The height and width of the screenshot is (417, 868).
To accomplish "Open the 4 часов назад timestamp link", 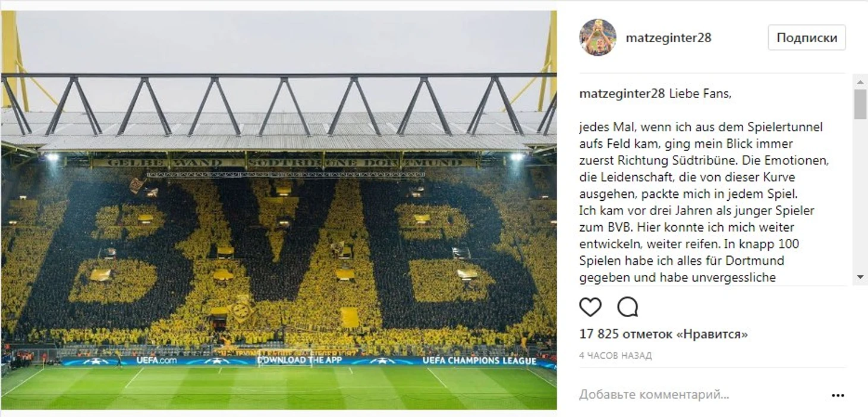I will (615, 356).
